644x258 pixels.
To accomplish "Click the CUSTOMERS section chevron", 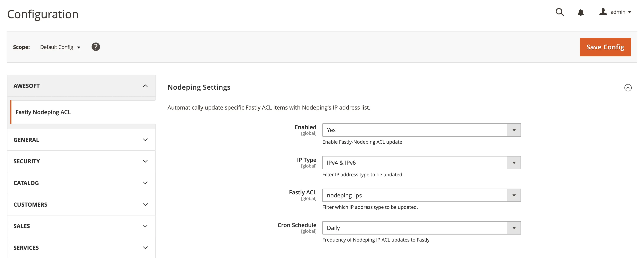I will click(x=145, y=205).
